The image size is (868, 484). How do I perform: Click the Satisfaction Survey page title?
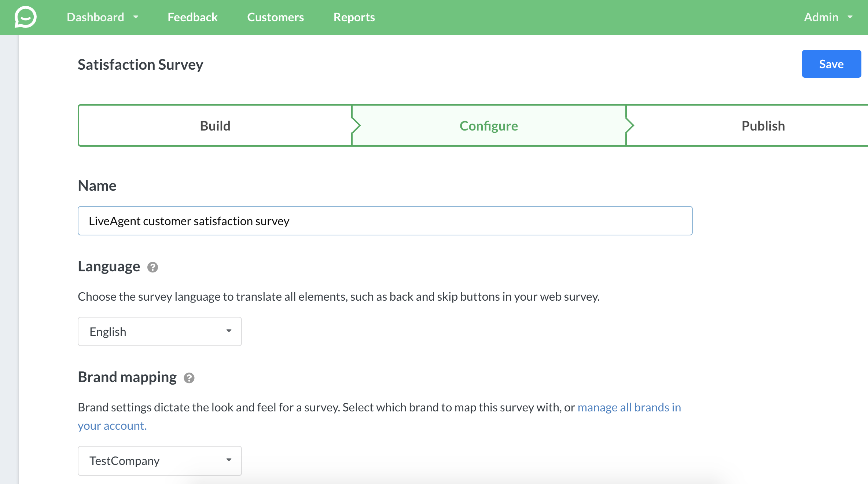(140, 65)
